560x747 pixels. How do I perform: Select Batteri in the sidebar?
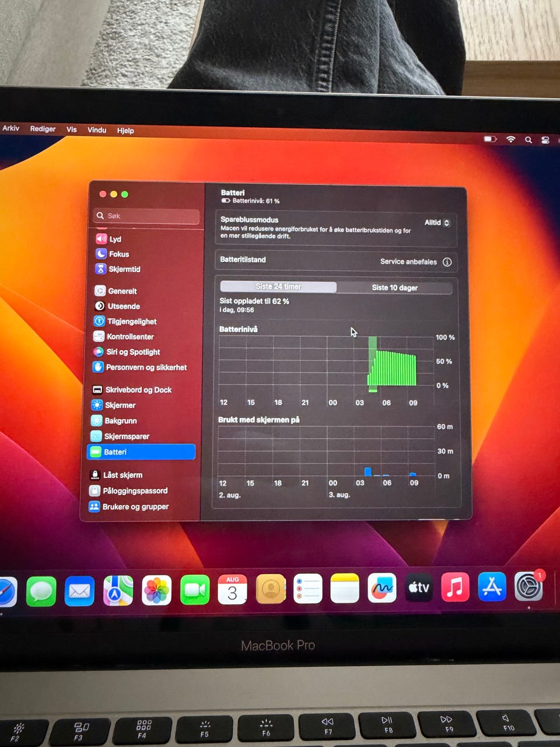pos(141,452)
